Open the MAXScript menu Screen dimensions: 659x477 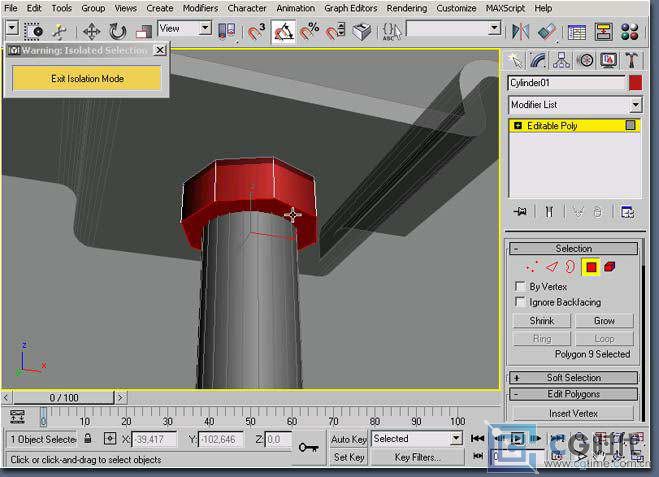point(505,8)
